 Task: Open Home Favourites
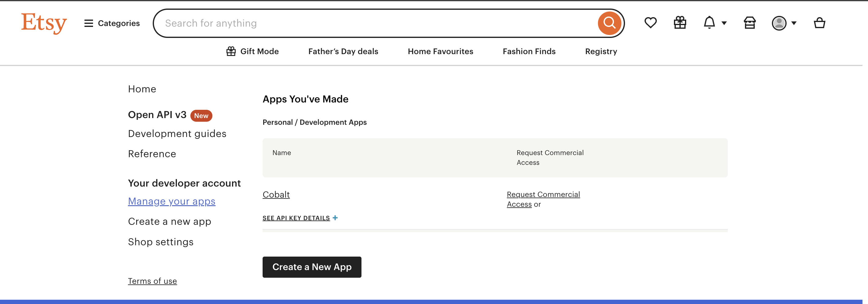(440, 51)
